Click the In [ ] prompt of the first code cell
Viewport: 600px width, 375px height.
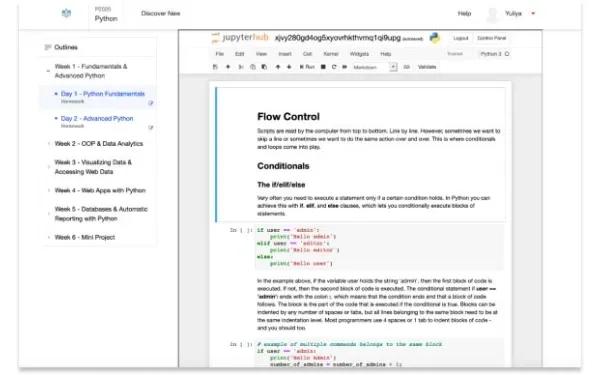tap(241, 230)
